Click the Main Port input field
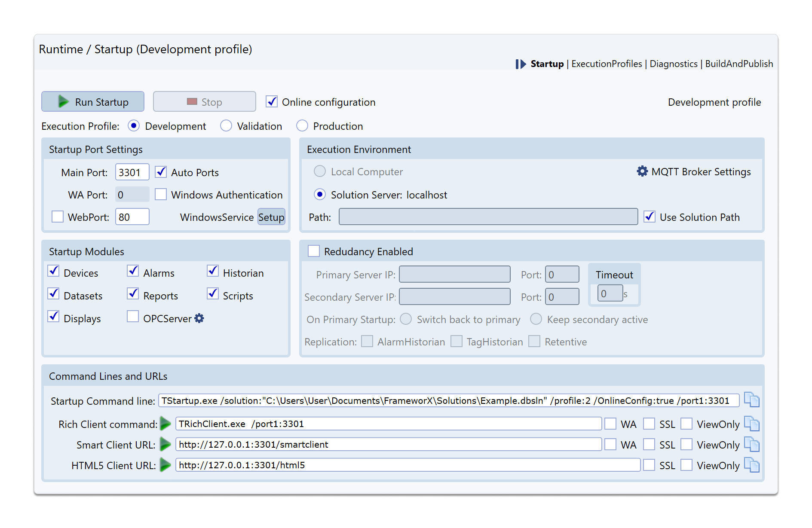 click(132, 172)
